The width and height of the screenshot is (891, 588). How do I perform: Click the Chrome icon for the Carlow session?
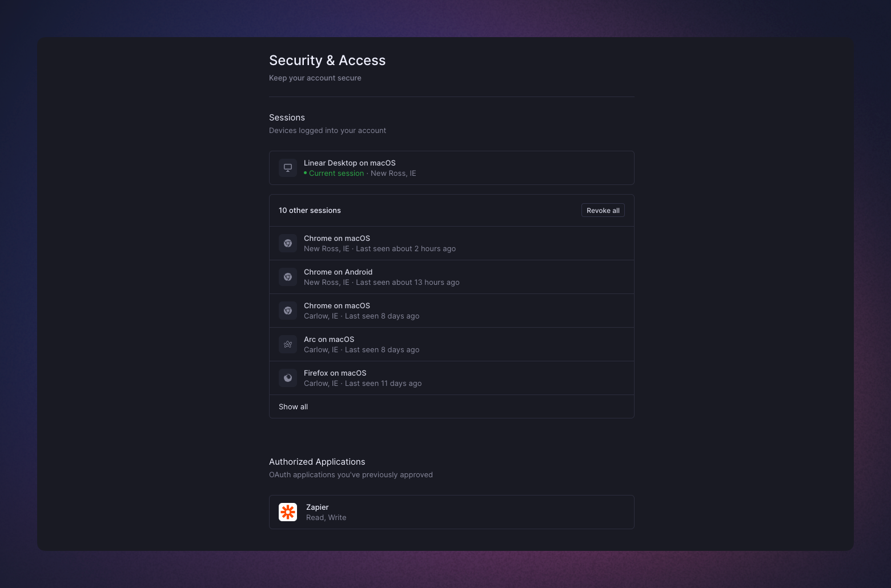click(x=287, y=310)
